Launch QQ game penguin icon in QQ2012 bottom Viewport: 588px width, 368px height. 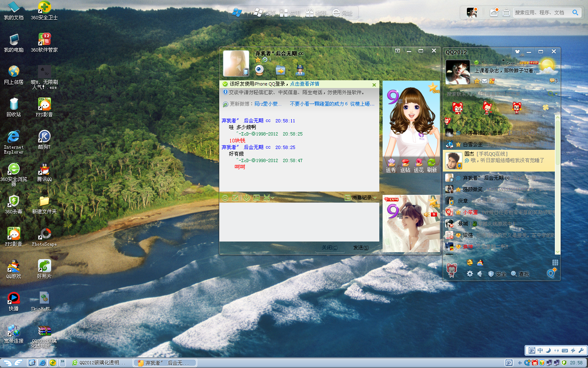point(480,262)
